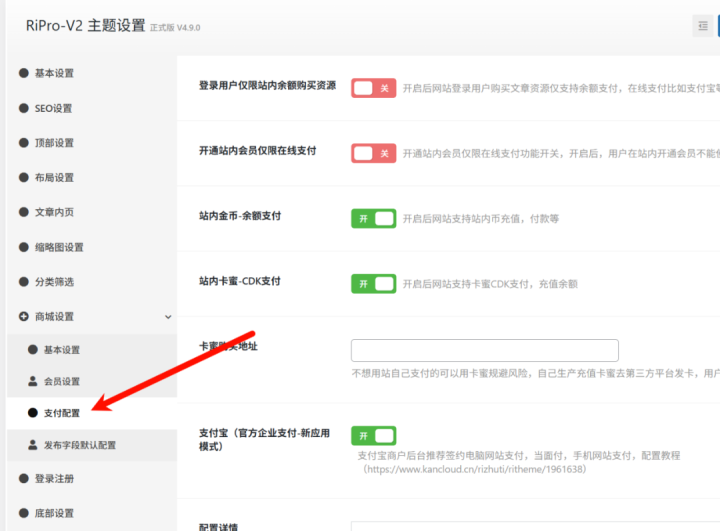
Task: Click the 配置详情 field at bottom
Action: 535,526
